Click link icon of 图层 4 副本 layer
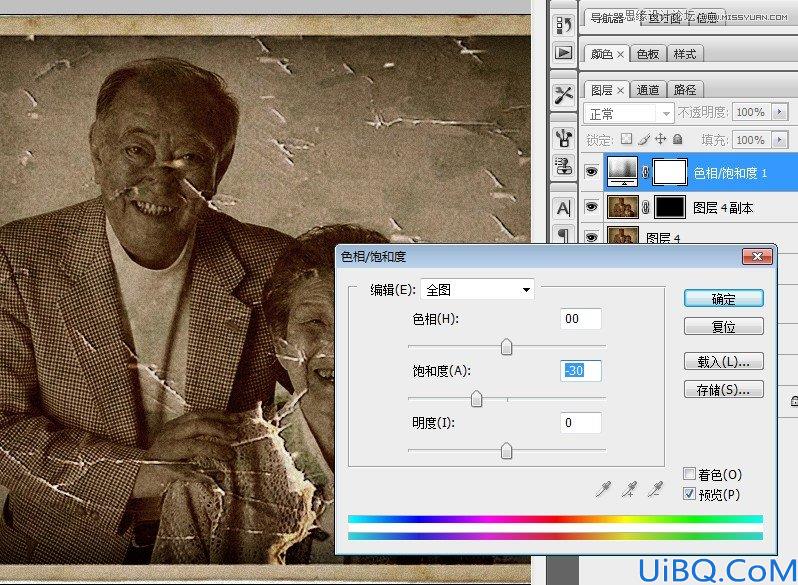The width and height of the screenshot is (798, 585). pos(645,207)
